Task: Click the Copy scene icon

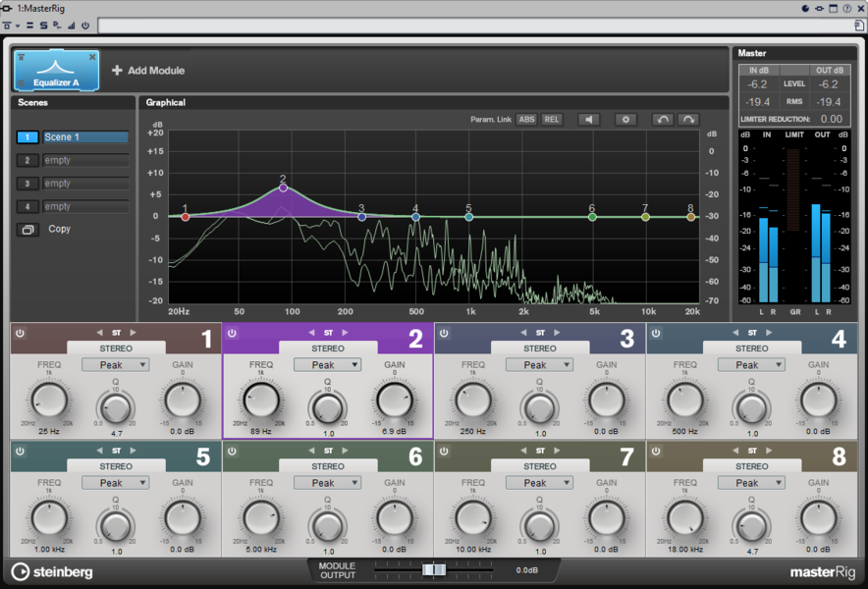Action: (x=27, y=229)
